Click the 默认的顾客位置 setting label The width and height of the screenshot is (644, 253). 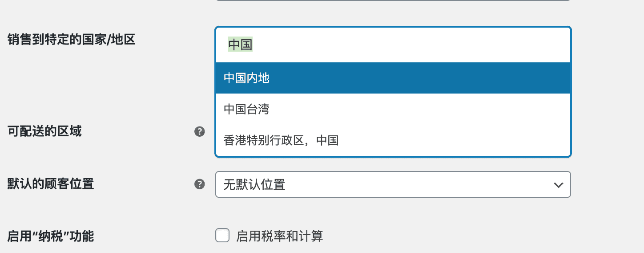[x=51, y=184]
